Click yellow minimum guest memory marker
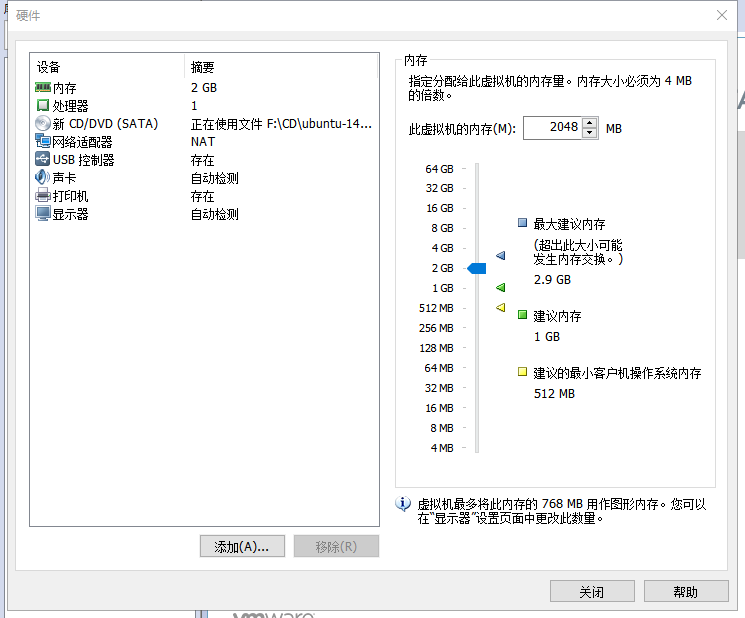This screenshot has height=618, width=745. pyautogui.click(x=500, y=307)
